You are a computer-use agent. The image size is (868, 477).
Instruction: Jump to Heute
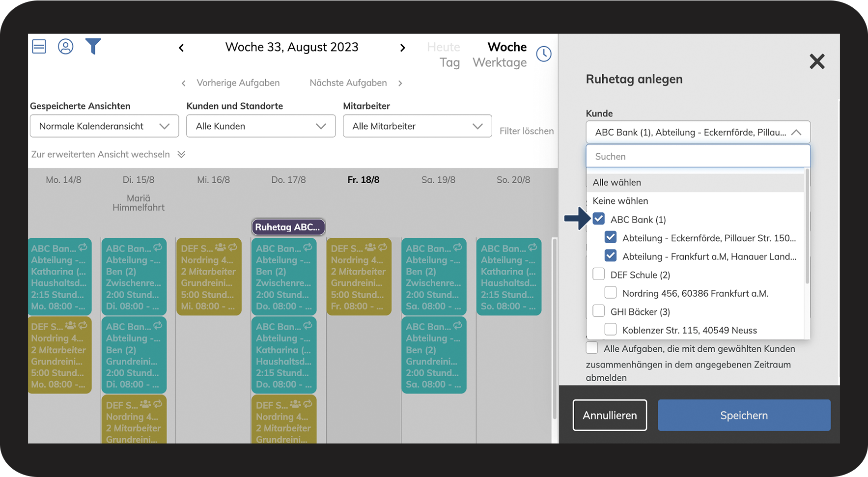click(x=444, y=47)
